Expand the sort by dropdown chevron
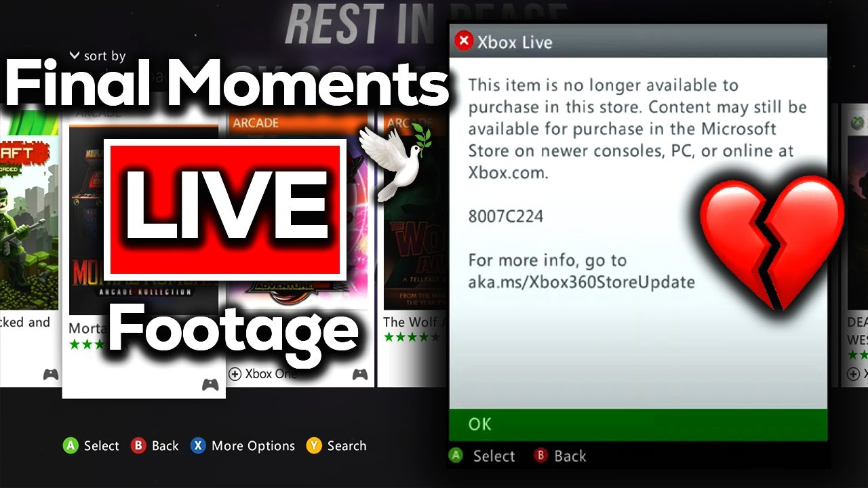The height and width of the screenshot is (488, 868). click(x=75, y=56)
